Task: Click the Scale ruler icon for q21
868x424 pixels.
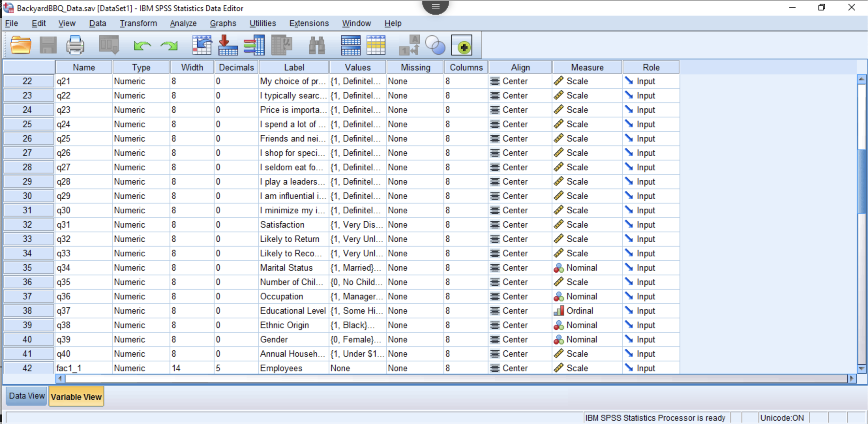Action: [x=559, y=81]
